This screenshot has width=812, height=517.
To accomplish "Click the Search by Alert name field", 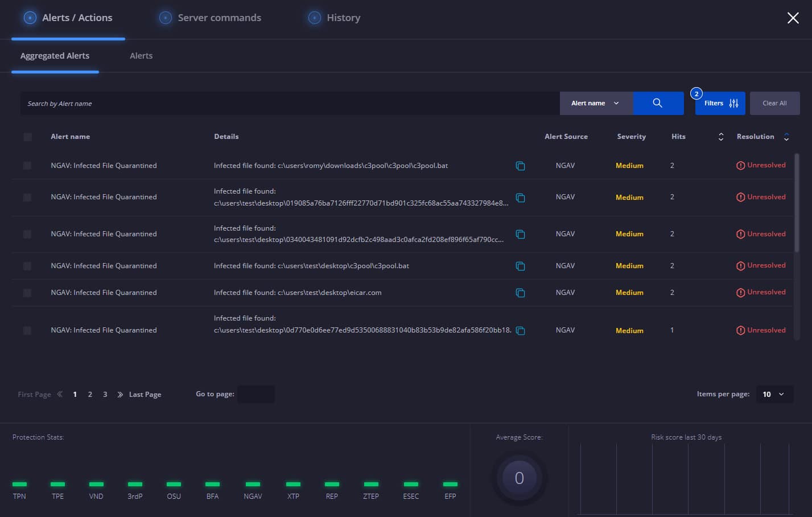I will click(x=290, y=103).
